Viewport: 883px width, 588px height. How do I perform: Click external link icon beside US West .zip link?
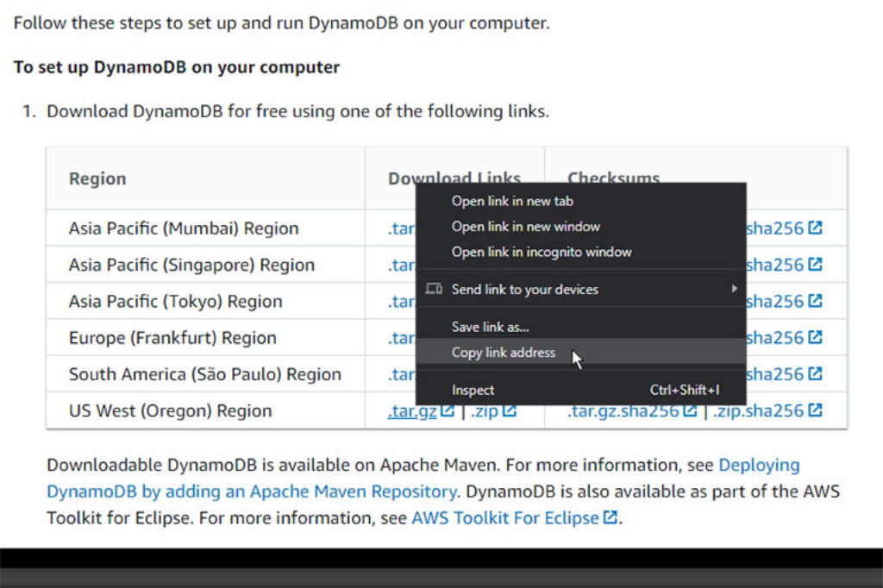510,410
